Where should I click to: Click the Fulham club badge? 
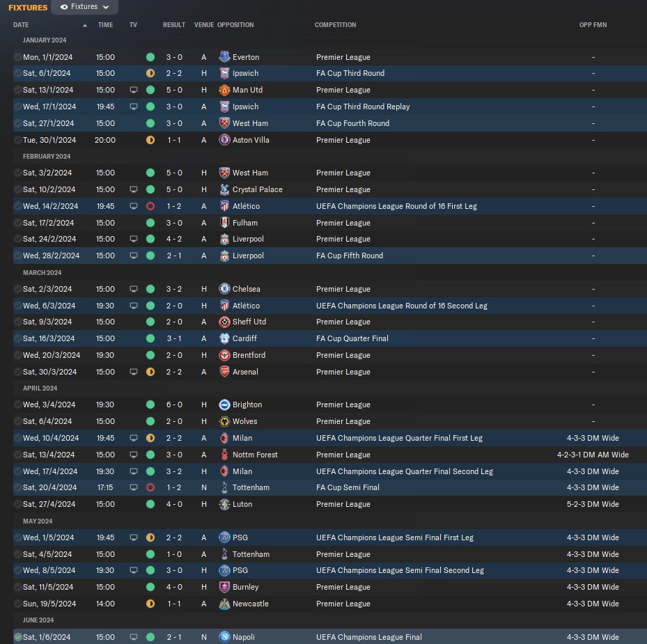[224, 223]
